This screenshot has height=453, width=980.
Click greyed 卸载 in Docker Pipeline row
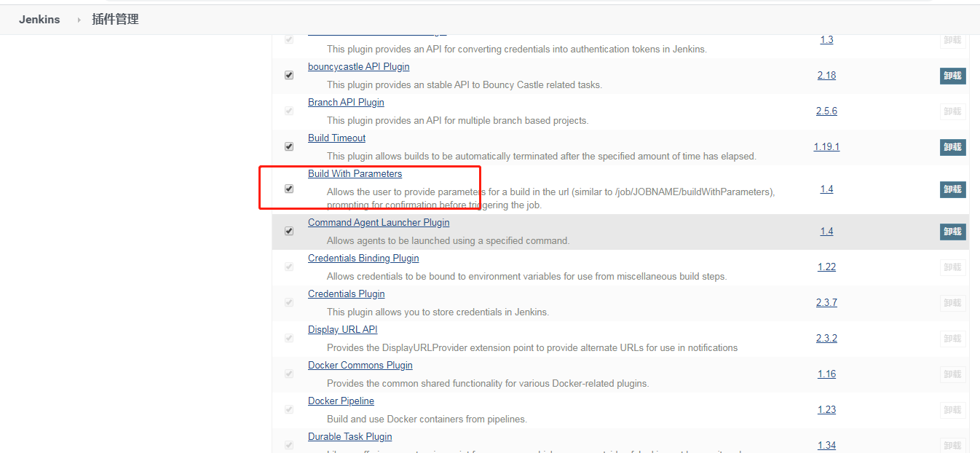(952, 410)
